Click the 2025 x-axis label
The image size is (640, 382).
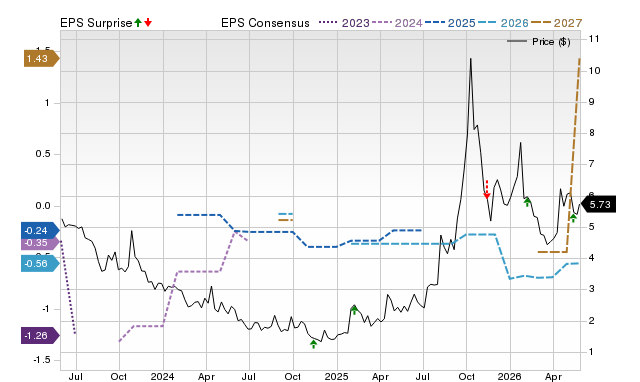tap(337, 376)
